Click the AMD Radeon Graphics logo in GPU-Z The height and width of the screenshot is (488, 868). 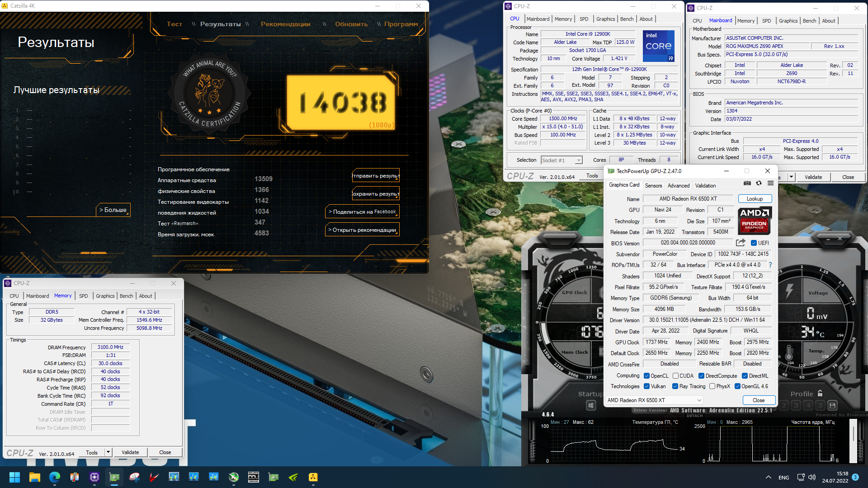click(754, 221)
